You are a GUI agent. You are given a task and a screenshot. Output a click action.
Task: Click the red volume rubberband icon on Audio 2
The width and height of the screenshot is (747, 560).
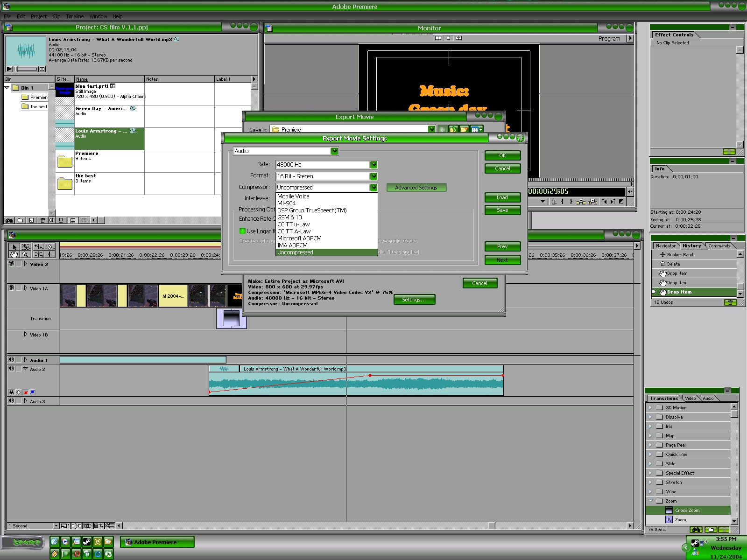(x=26, y=392)
